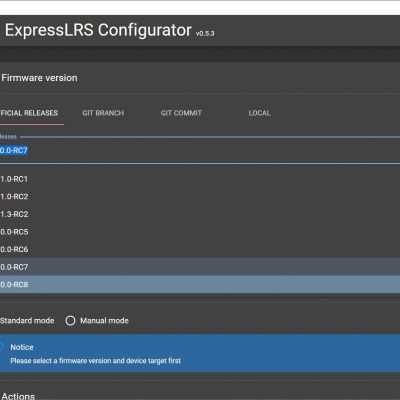Click the Firmware version section heading
400x400 pixels.
point(39,78)
